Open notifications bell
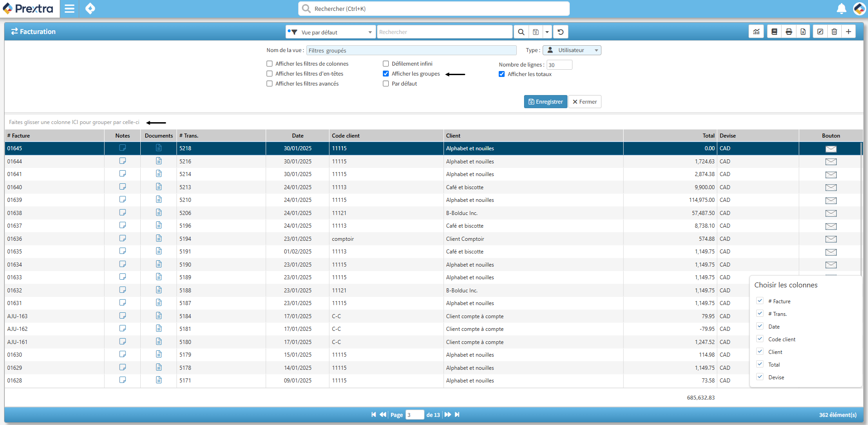The width and height of the screenshot is (868, 425). 841,9
